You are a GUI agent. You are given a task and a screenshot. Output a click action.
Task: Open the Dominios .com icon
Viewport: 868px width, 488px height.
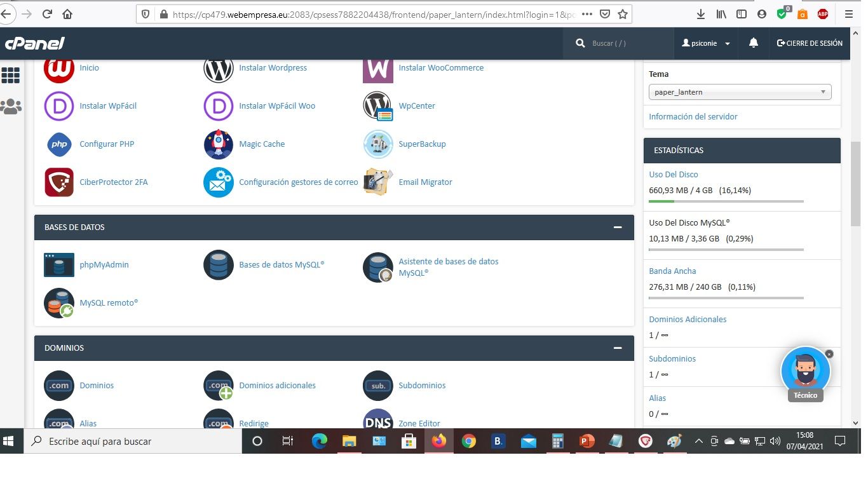click(59, 386)
